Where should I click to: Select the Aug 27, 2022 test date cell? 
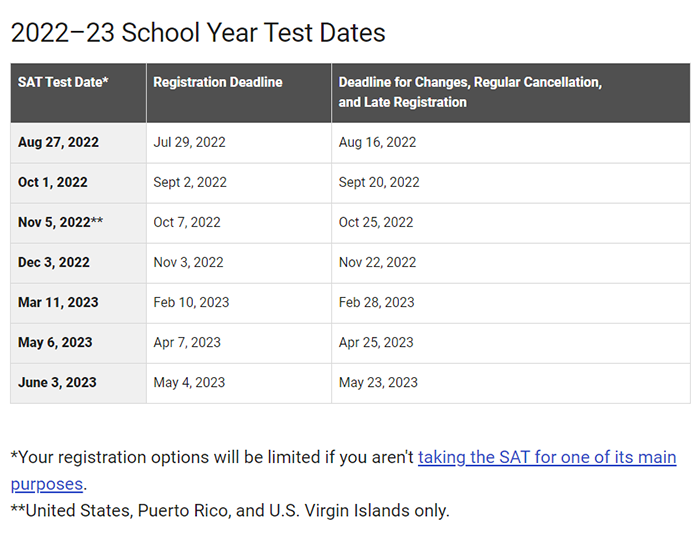click(x=58, y=142)
